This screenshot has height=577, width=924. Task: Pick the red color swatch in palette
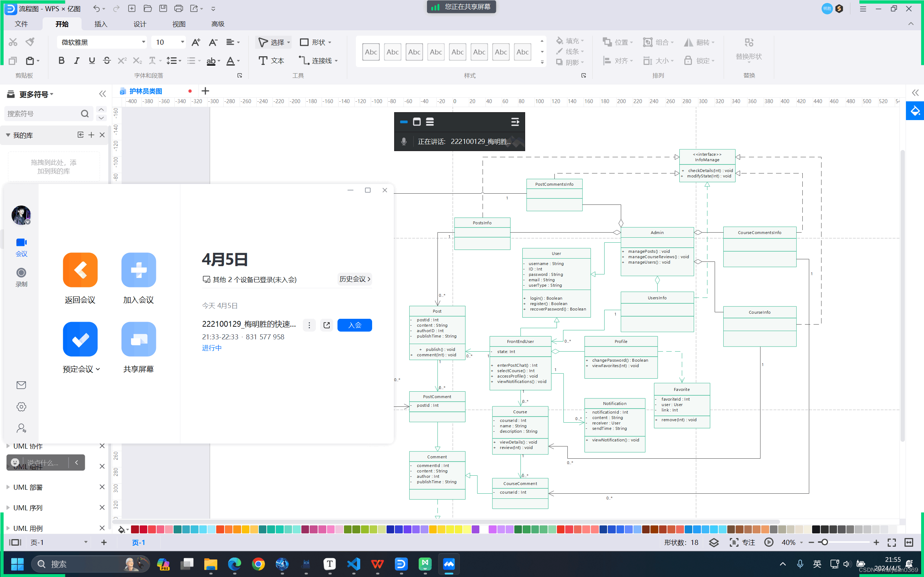coord(144,529)
